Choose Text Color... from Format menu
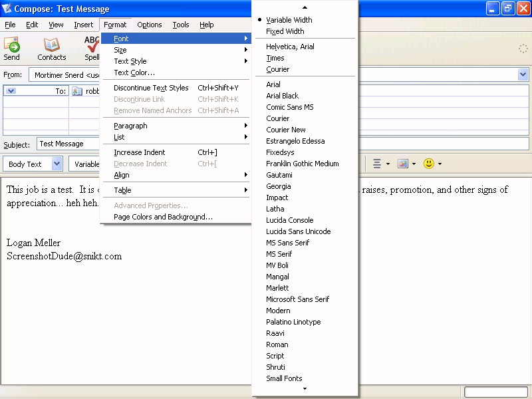Screen dimensions: 532x399 pyautogui.click(x=176, y=72)
